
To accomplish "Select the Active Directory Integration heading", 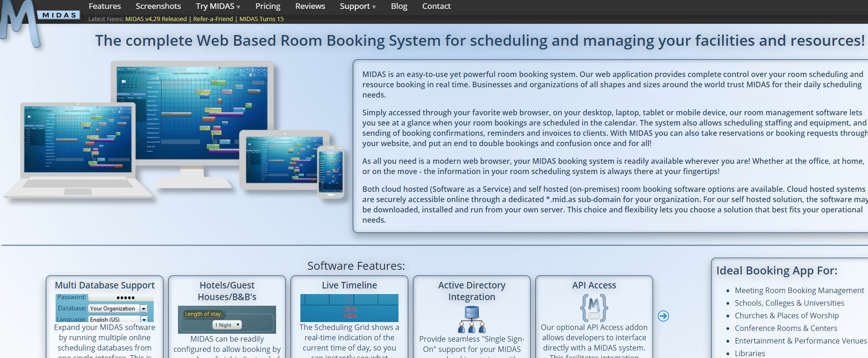I will (x=472, y=291).
